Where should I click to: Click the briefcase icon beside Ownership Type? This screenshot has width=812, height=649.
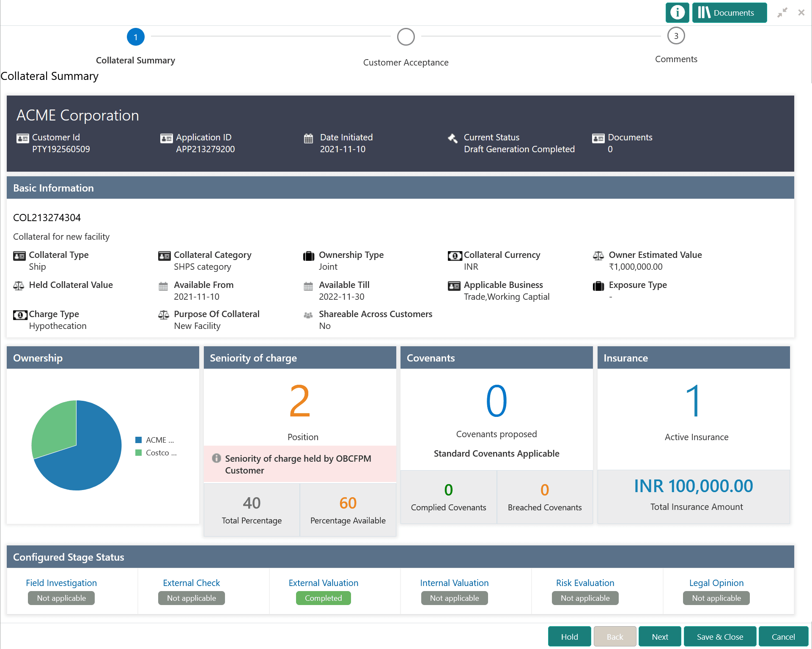[x=308, y=256]
